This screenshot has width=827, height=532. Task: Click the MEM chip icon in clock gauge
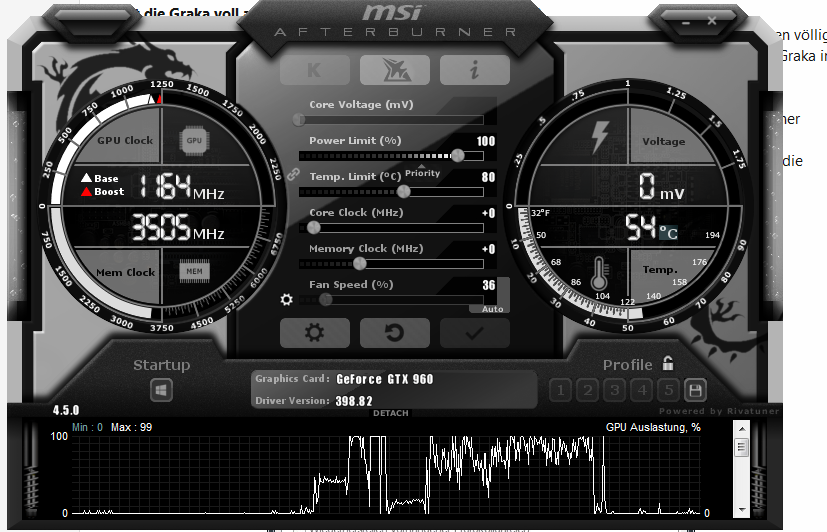point(194,271)
